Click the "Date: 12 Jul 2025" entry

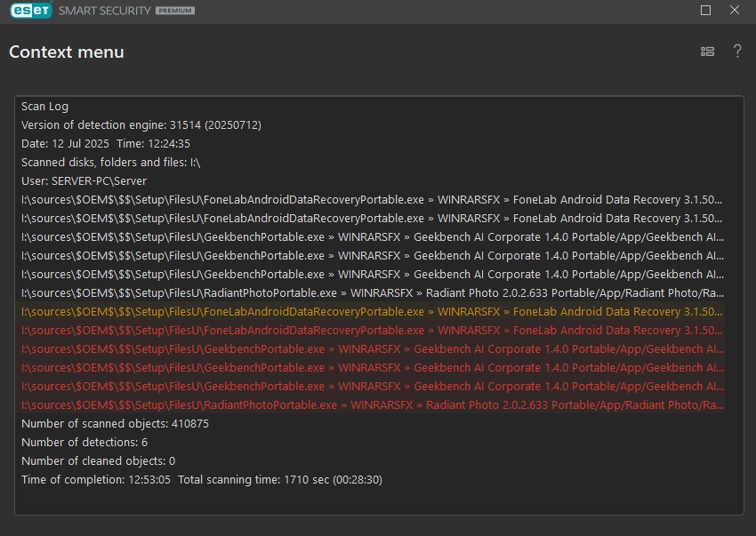point(65,144)
